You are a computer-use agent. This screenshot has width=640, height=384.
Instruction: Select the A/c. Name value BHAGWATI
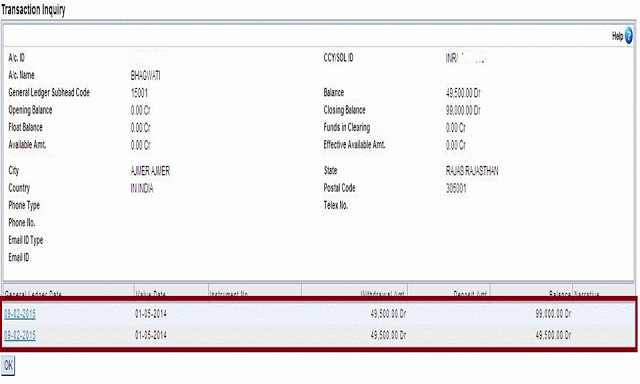(x=145, y=75)
